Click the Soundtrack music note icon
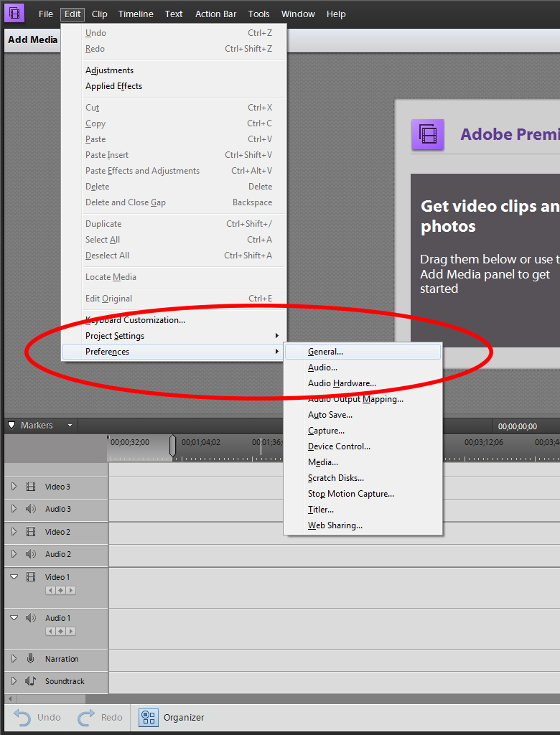The height and width of the screenshot is (735, 560). 30,680
